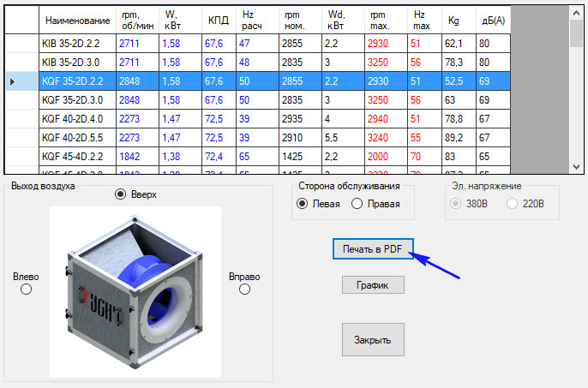The width and height of the screenshot is (588, 388).
Task: Open the График chart button
Action: [373, 285]
